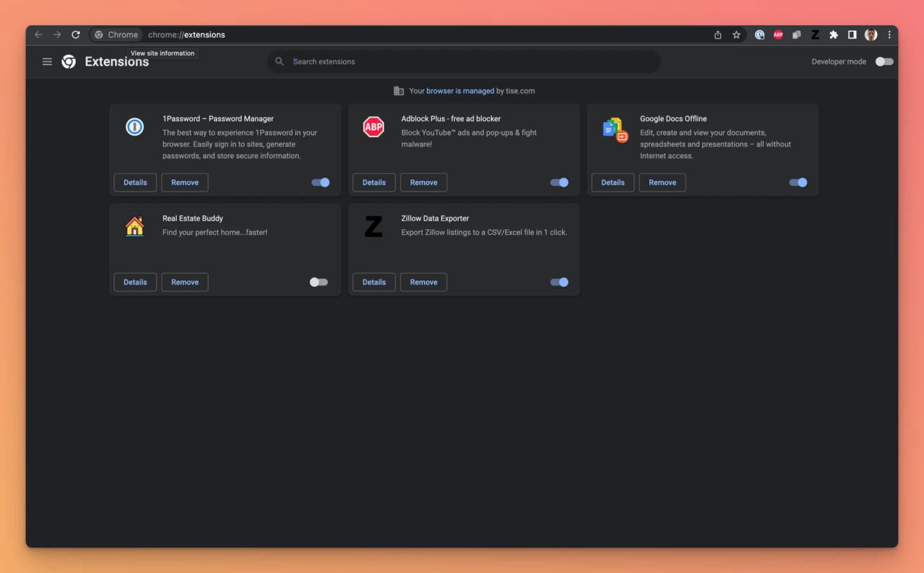Click the building icon beside the managed notice

point(398,91)
